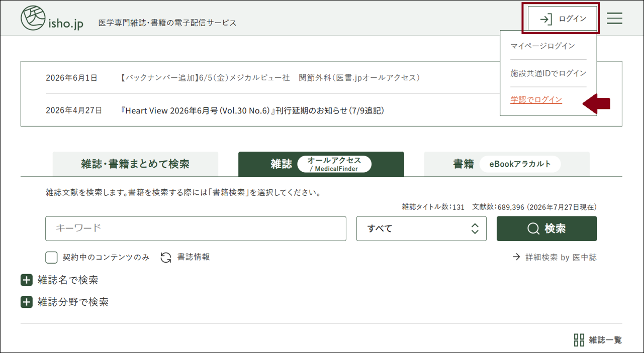Screen dimensions: 644x353
Task: Focus the キーワード search field
Action: pyautogui.click(x=196, y=228)
